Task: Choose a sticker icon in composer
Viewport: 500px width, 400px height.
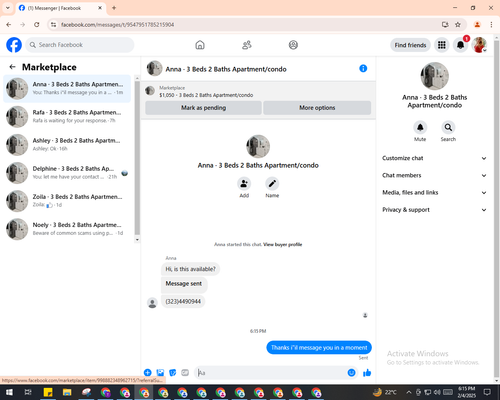Action: (x=173, y=373)
